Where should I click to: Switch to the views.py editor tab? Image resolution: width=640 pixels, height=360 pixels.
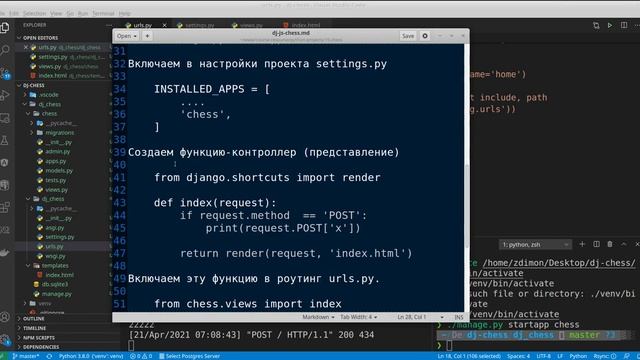tap(251, 25)
